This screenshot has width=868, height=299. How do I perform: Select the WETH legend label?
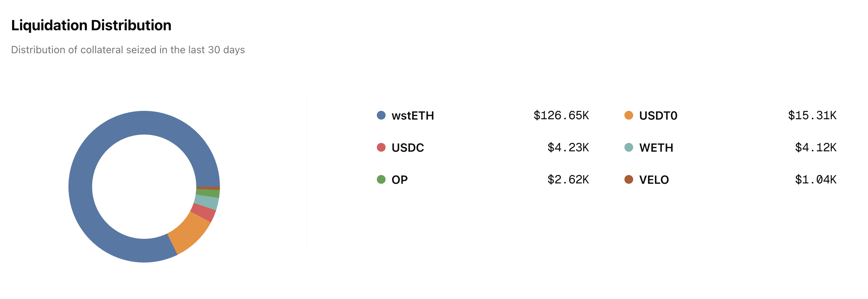pyautogui.click(x=656, y=148)
